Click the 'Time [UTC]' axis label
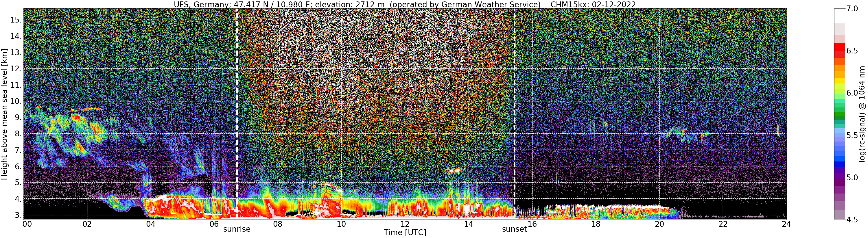868x238 pixels. pyautogui.click(x=405, y=233)
